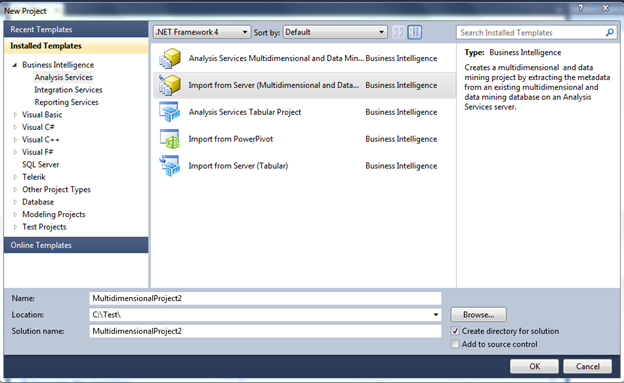
Task: Click the Import from PowerPivot icon
Action: coord(170,139)
